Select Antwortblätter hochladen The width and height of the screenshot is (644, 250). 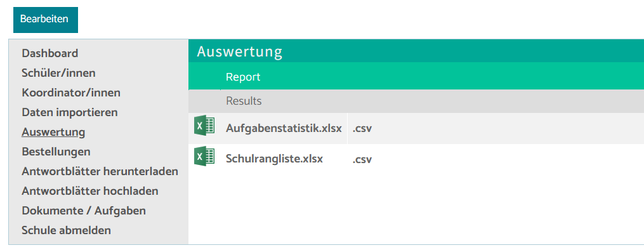coord(90,191)
